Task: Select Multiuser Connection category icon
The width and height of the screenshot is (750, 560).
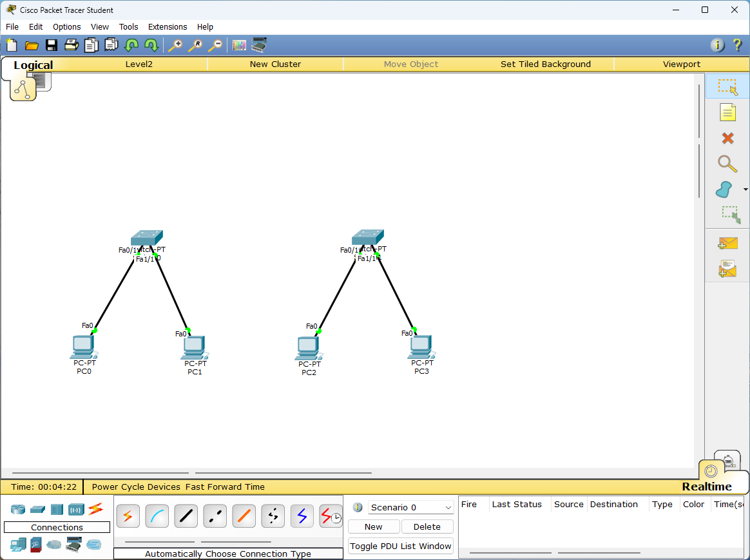Action: pos(94,545)
